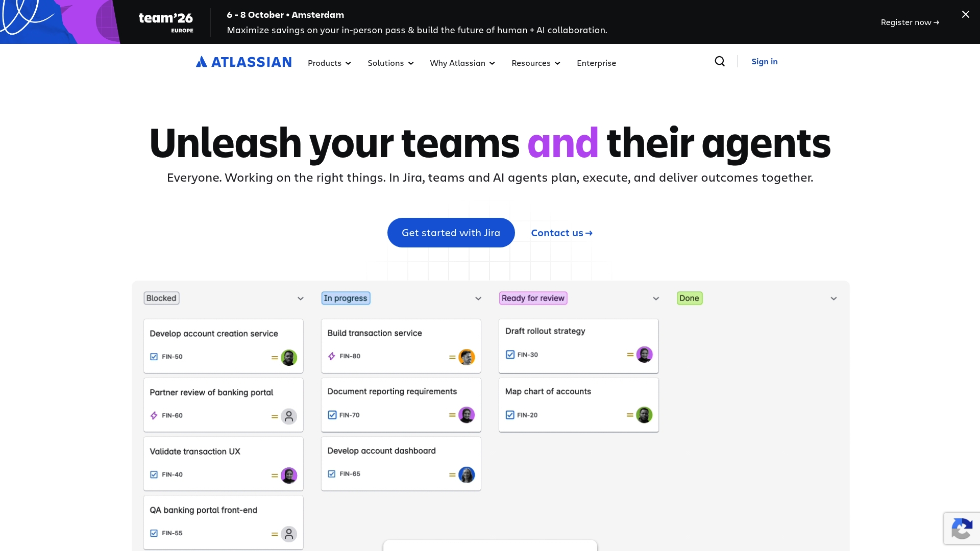Open QA banking portal front-end card
This screenshot has width=980, height=551.
point(223,522)
